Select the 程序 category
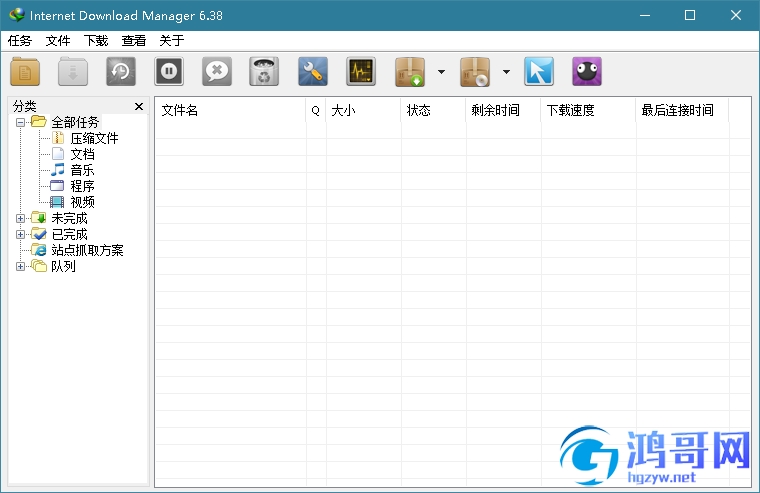Viewport: 760px width, 493px height. tap(82, 186)
